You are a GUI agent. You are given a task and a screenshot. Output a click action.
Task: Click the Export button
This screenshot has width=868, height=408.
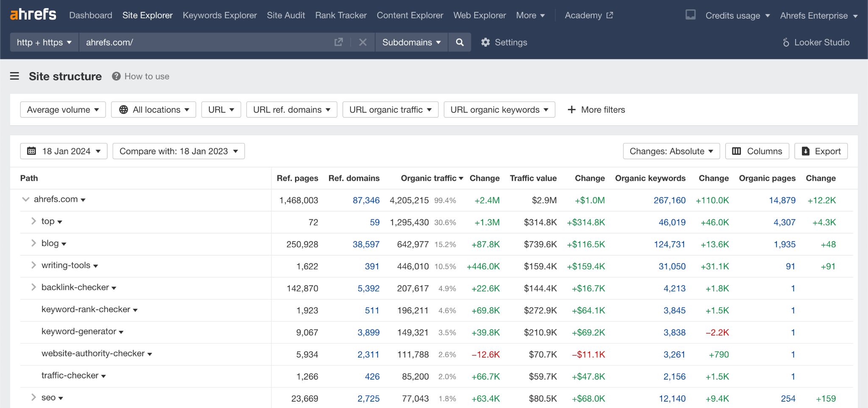click(x=821, y=151)
